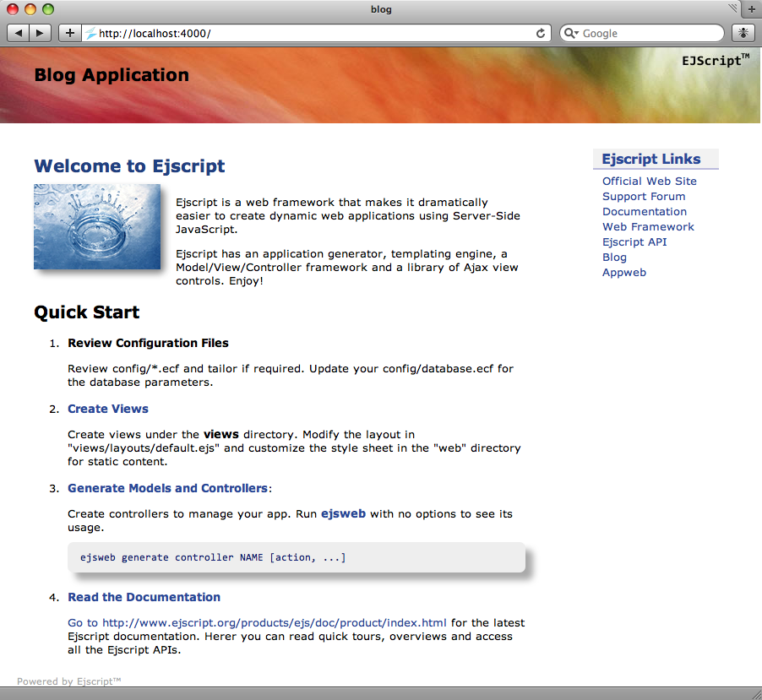Click the EJScript logo text in banner
Image resolution: width=762 pixels, height=700 pixels.
click(716, 60)
